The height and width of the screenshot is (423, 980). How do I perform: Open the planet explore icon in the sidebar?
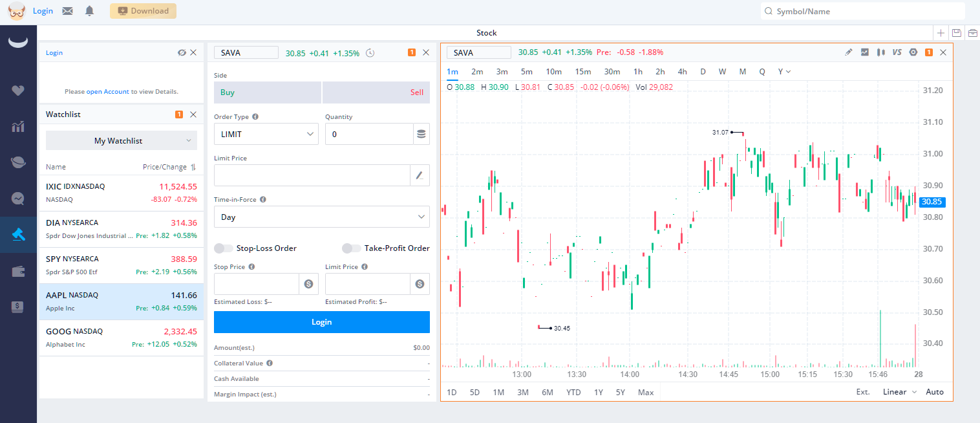[18, 162]
